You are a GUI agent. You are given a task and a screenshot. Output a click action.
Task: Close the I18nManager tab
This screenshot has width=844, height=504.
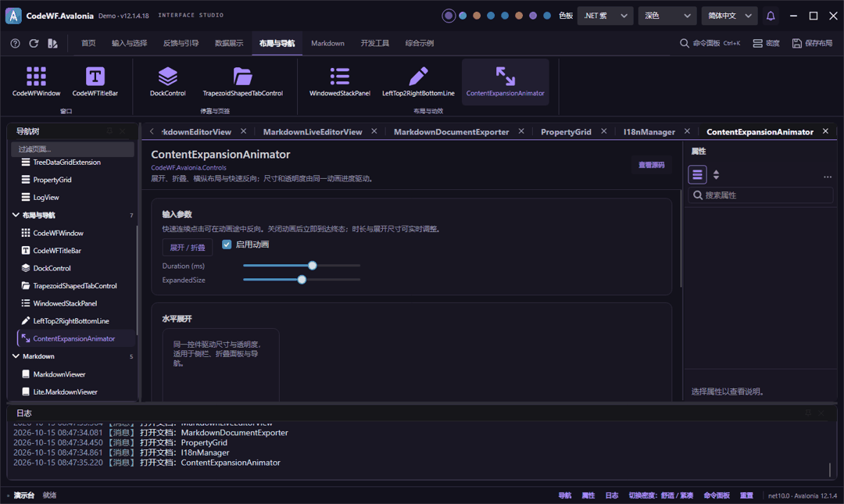coord(687,131)
